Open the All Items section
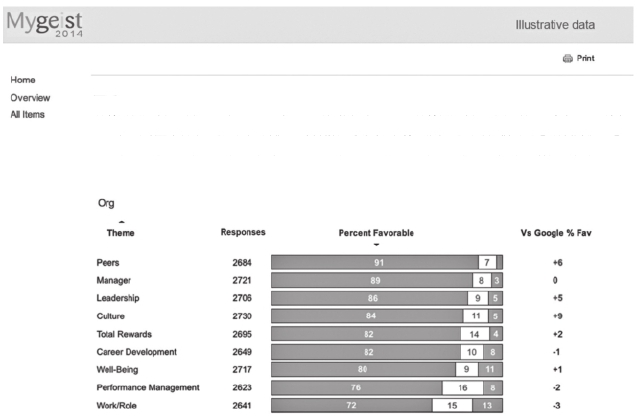Viewport: 637px width, 420px height. click(28, 114)
